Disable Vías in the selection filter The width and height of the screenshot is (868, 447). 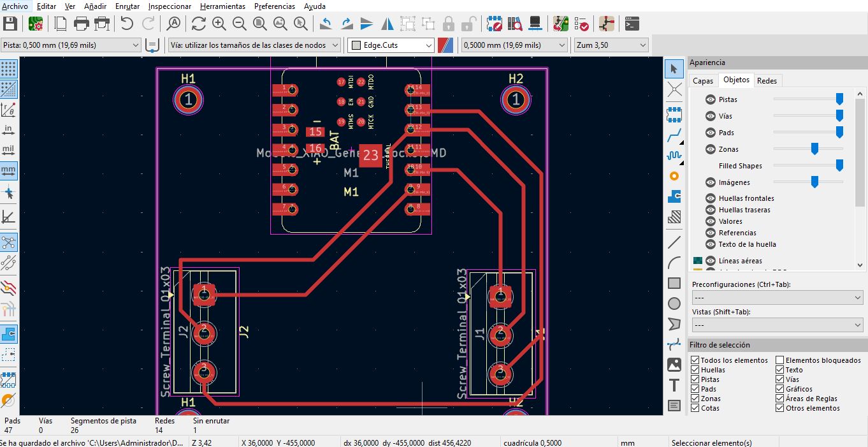779,379
